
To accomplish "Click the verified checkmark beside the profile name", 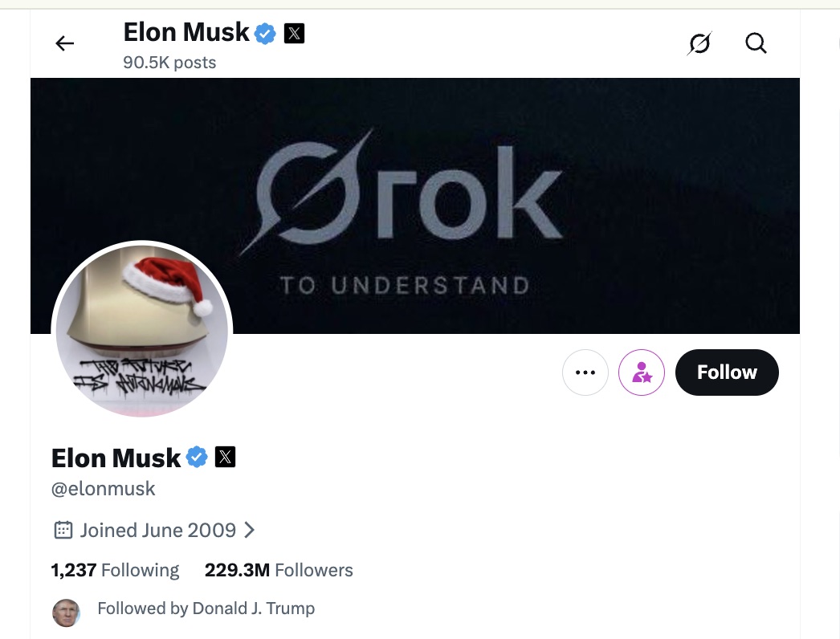I will (197, 458).
